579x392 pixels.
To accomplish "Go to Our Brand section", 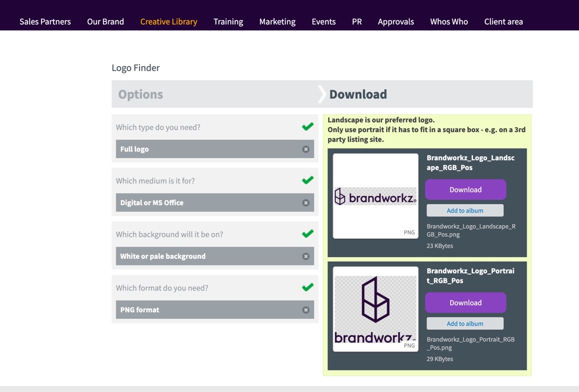I will [106, 22].
